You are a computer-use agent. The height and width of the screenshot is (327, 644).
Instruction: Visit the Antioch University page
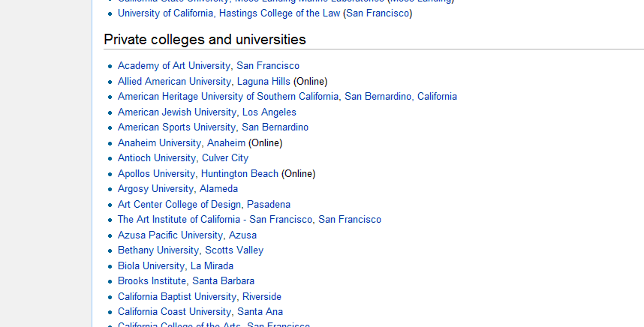click(x=156, y=158)
